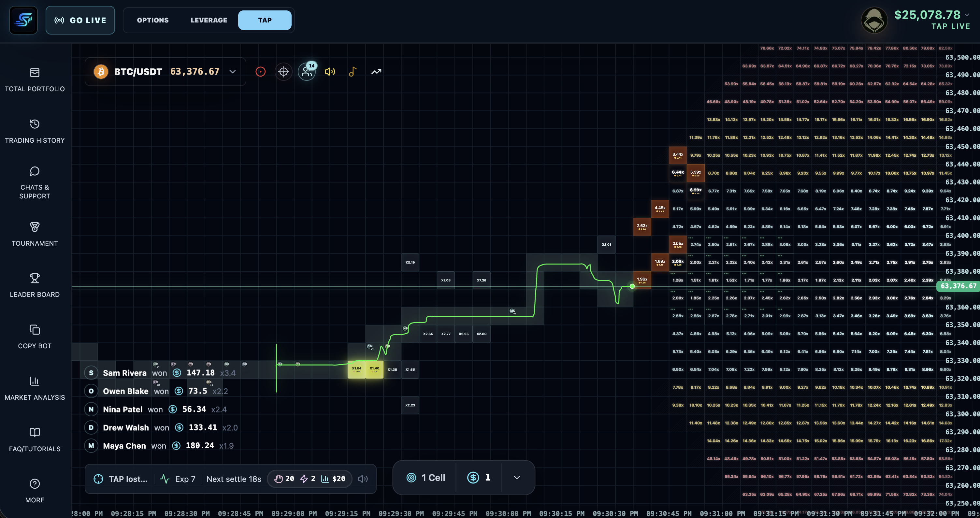Viewport: 980px width, 518px height.
Task: Click the X8.19 grid cell
Action: click(x=410, y=263)
